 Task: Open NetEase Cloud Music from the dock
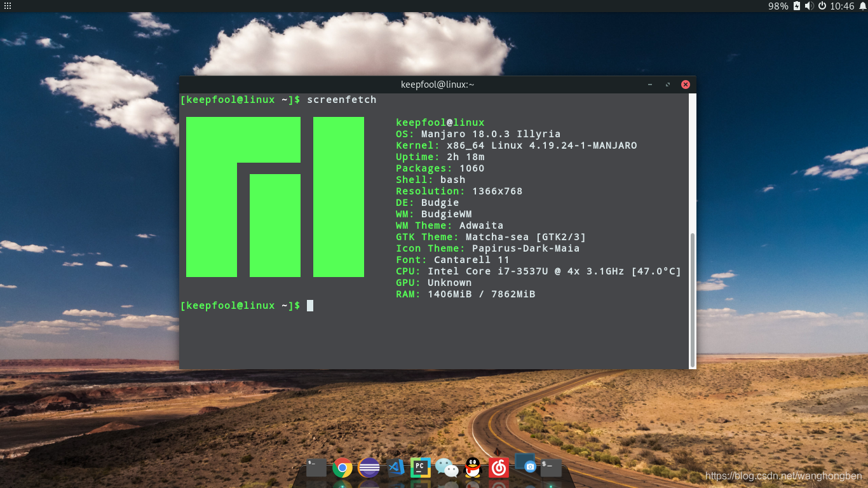pyautogui.click(x=499, y=468)
